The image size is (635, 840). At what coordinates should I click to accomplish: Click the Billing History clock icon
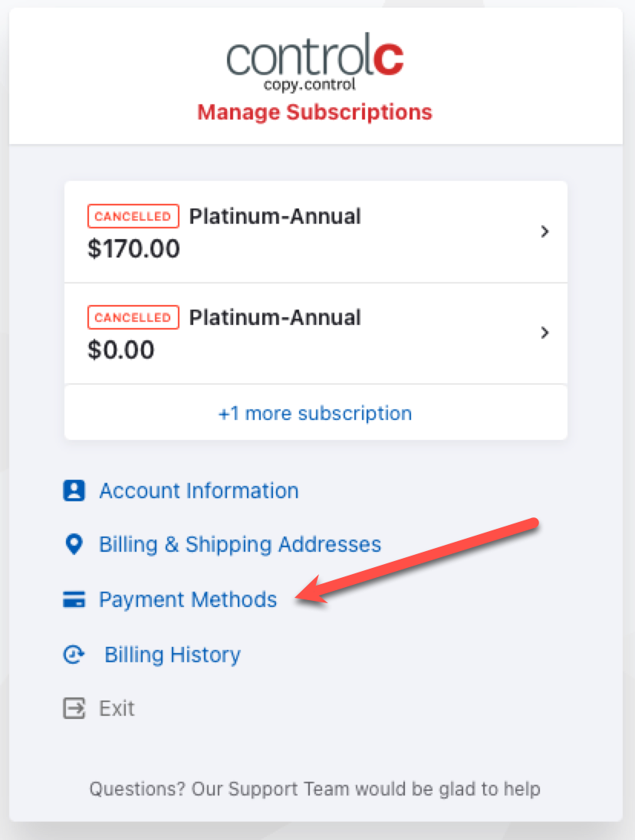74,655
